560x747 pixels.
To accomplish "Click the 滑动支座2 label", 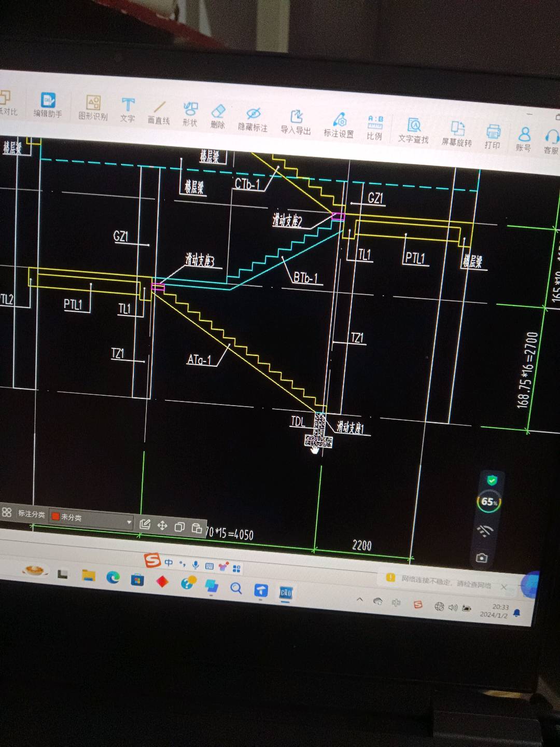I will pos(287,220).
